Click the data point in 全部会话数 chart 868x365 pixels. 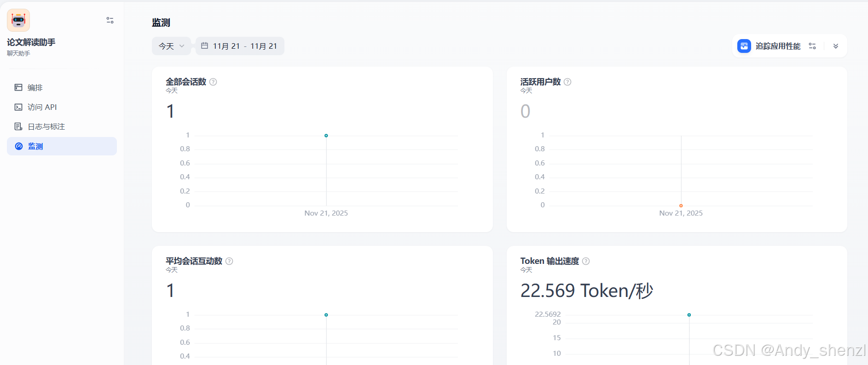[x=326, y=136]
